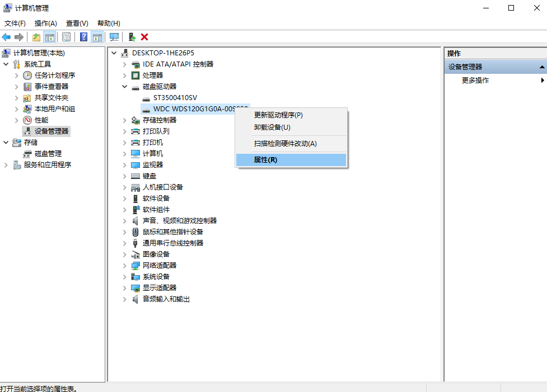Collapse the 磁盘驱动器 tree node
The height and width of the screenshot is (392, 547).
point(124,87)
